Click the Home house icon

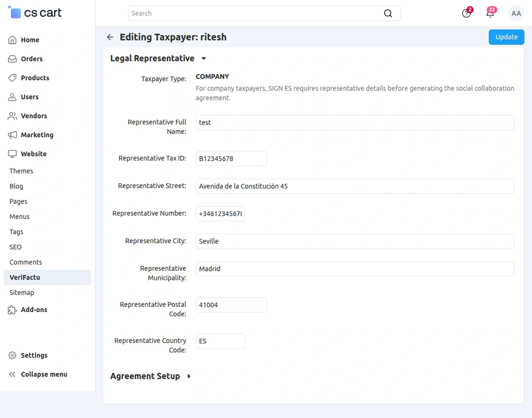point(12,40)
